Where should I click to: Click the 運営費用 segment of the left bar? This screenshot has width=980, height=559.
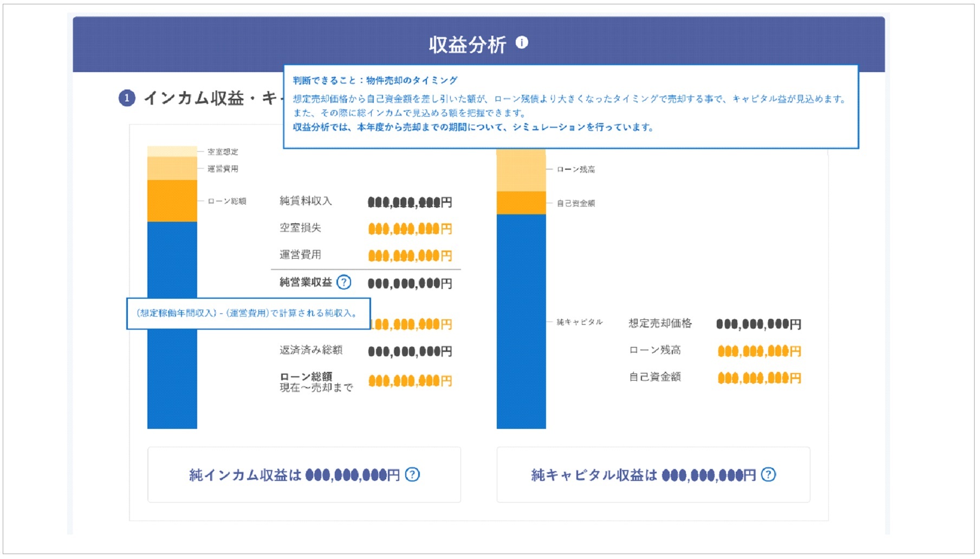(172, 169)
